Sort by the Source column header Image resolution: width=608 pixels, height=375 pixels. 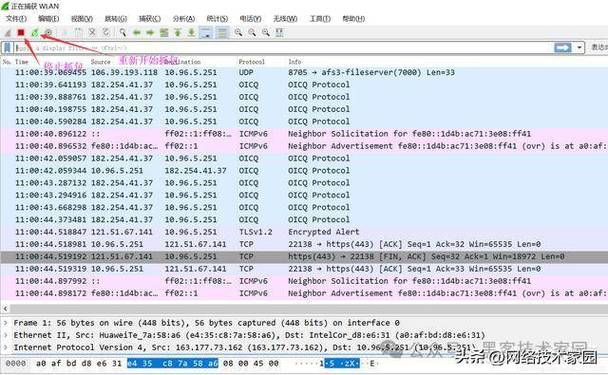(x=101, y=62)
